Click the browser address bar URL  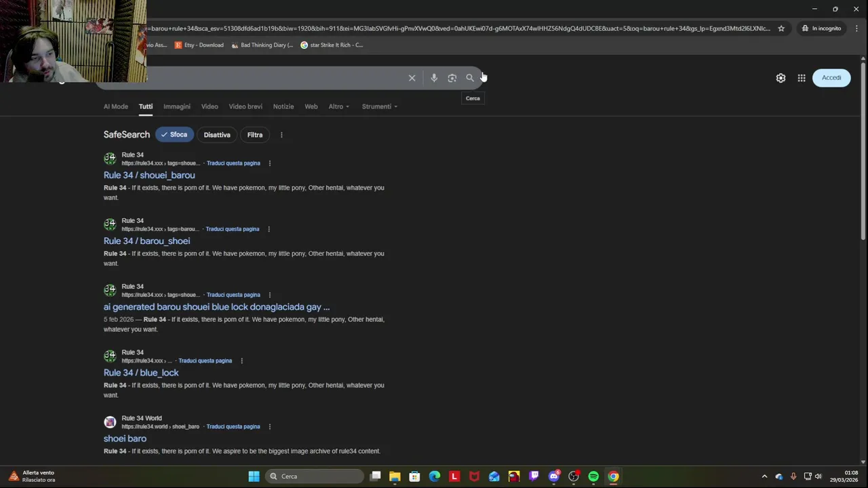click(458, 28)
